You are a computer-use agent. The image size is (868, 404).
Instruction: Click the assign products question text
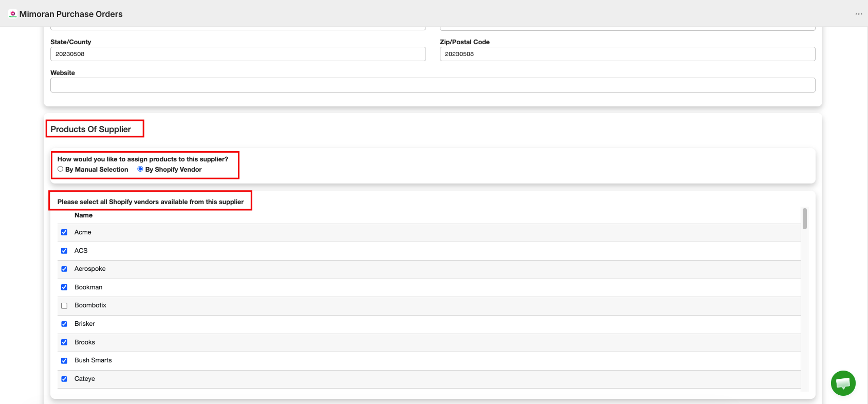point(143,159)
